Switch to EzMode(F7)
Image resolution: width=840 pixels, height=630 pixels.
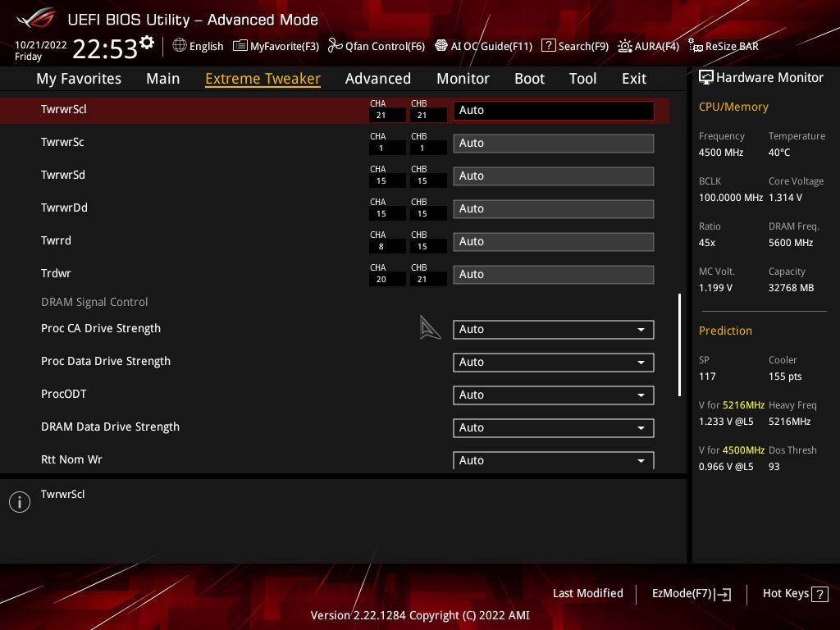691,594
